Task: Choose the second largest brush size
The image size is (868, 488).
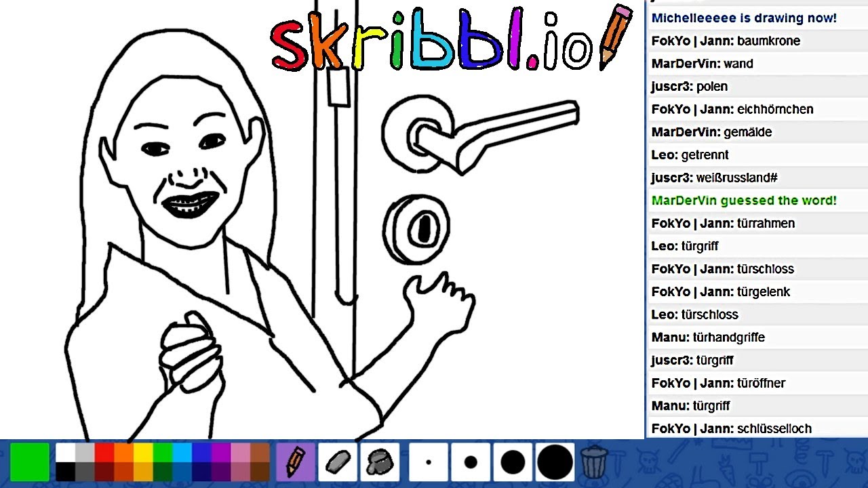Action: pos(513,462)
